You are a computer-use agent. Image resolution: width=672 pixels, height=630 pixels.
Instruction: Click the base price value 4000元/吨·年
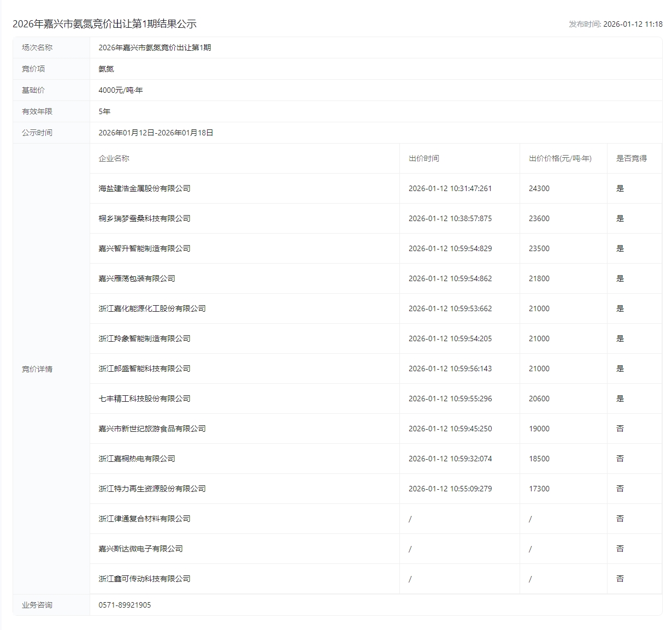tap(120, 90)
